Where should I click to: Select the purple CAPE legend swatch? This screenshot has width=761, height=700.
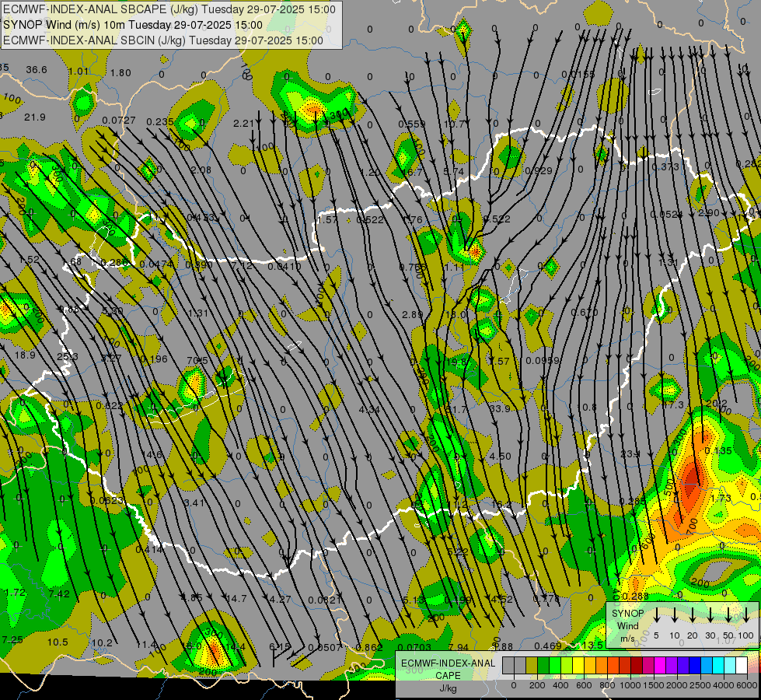(x=672, y=666)
